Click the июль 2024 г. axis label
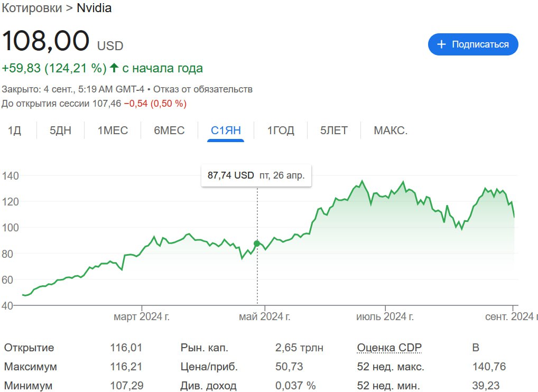Screen dimensions: 538x392 click(x=385, y=316)
